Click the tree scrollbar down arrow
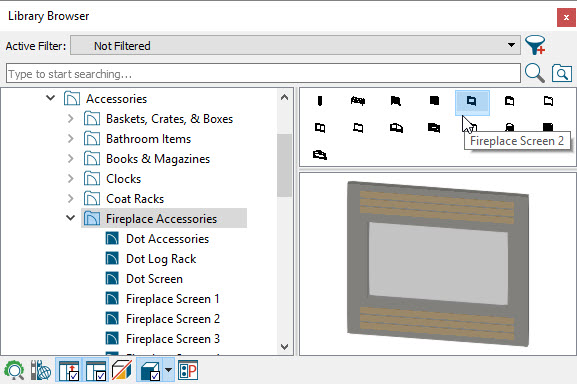577x384 pixels. (284, 347)
